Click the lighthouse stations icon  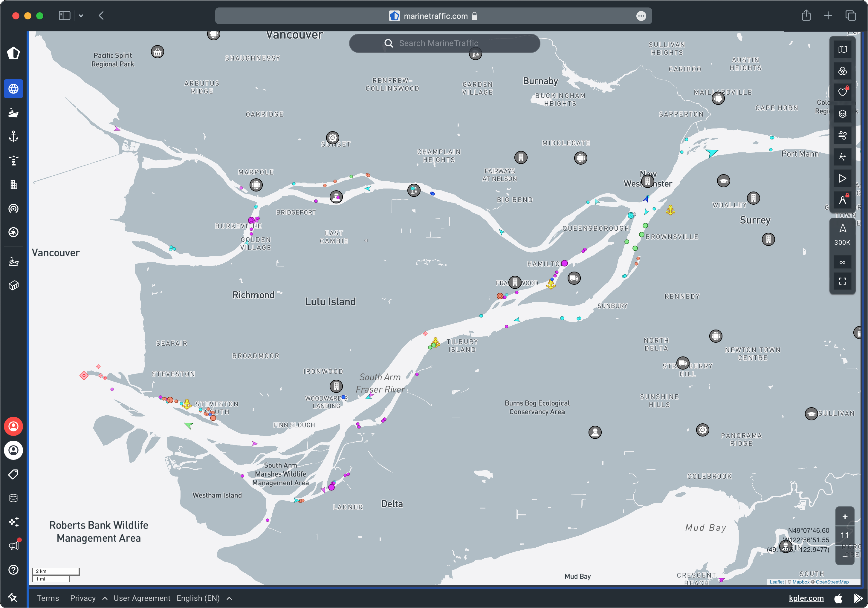pyautogui.click(x=13, y=161)
